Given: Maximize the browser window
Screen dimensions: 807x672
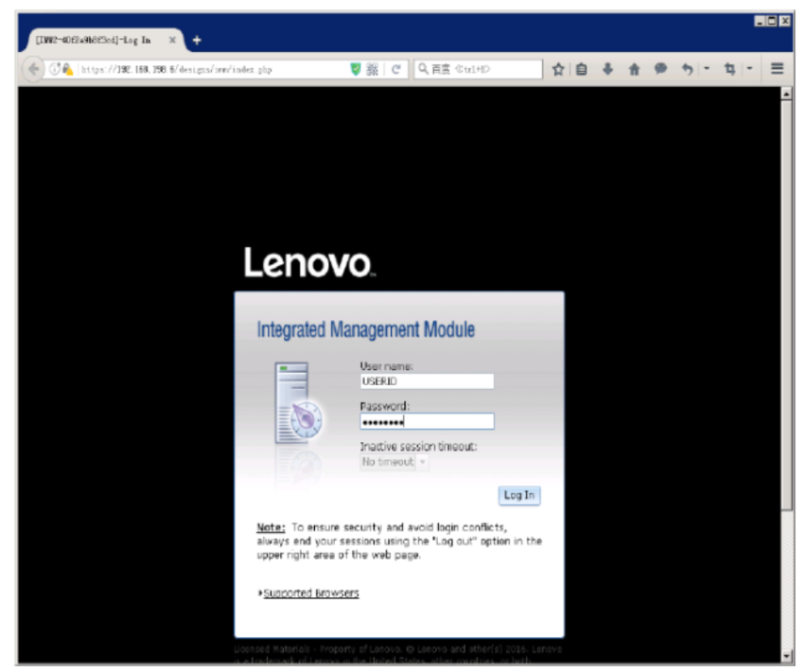Looking at the screenshot, I should 772,21.
